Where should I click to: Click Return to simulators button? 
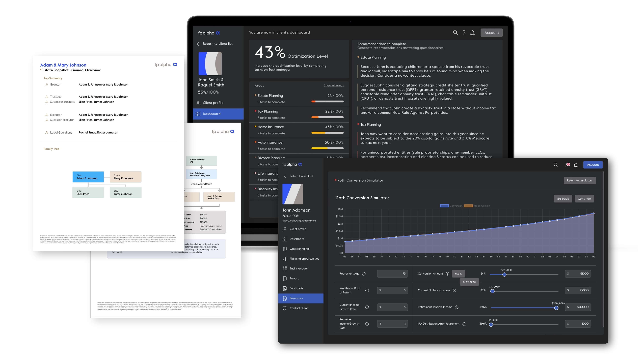(579, 180)
